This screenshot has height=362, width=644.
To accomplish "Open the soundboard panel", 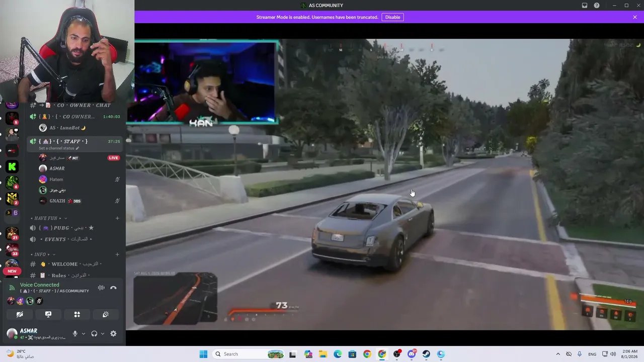I will click(x=106, y=314).
